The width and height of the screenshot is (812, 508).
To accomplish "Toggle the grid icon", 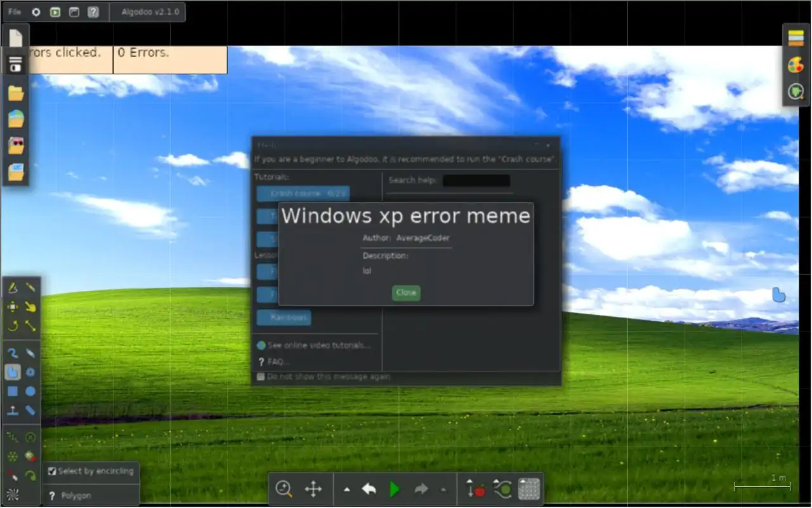I will coord(529,489).
